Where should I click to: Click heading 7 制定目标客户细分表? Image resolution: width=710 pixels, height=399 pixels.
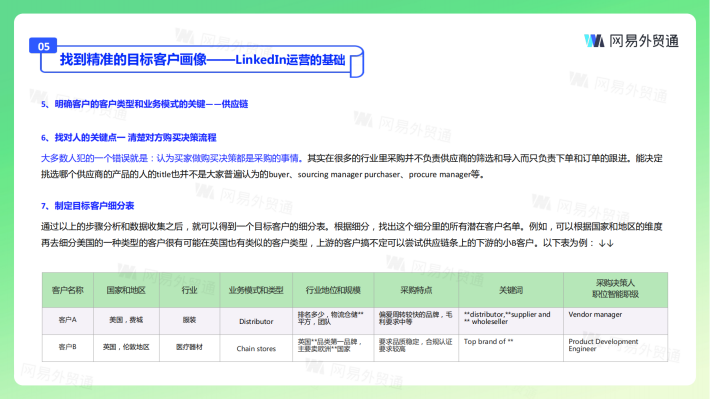(x=87, y=206)
